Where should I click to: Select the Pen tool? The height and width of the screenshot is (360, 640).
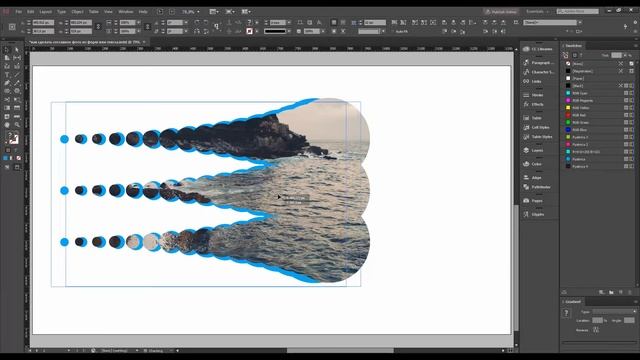pos(7,83)
